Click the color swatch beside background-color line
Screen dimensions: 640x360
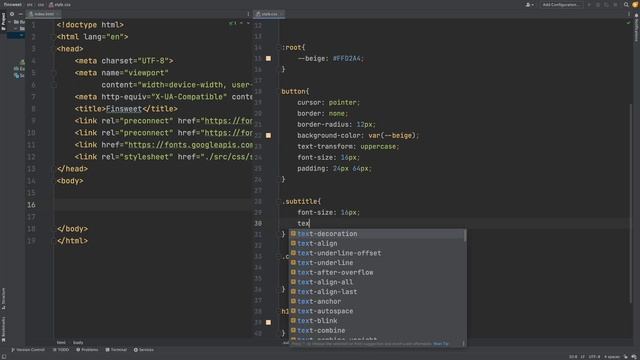(x=269, y=136)
